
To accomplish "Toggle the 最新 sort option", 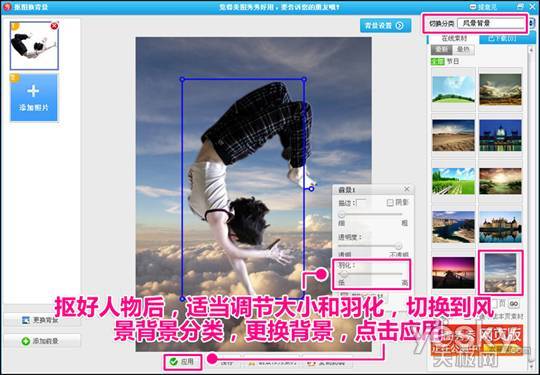I will coord(442,50).
